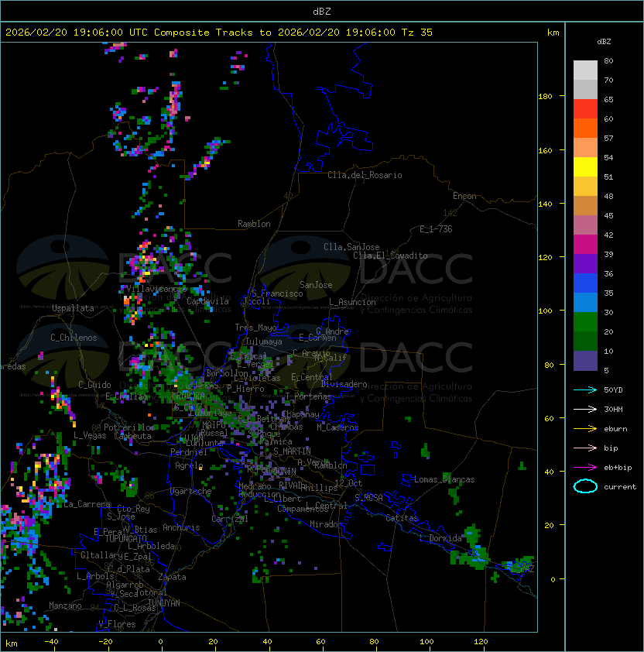Pick the magenta swatch below 42 dBZ
This screenshot has height=652, width=644.
[585, 245]
